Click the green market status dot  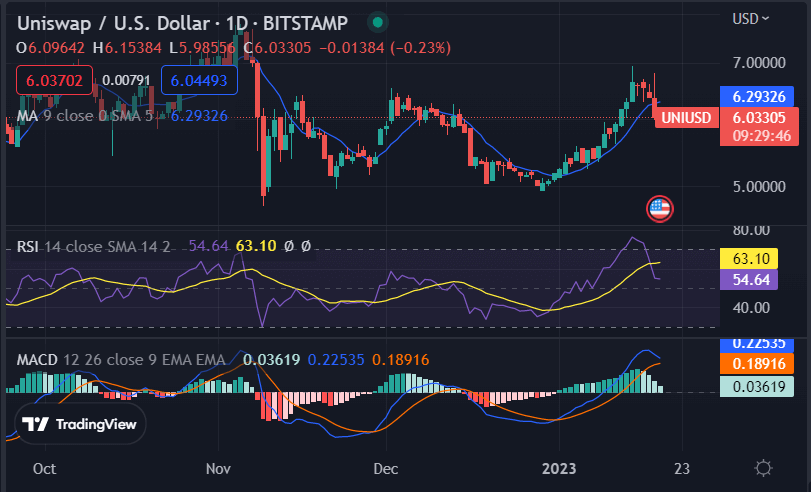coord(378,22)
